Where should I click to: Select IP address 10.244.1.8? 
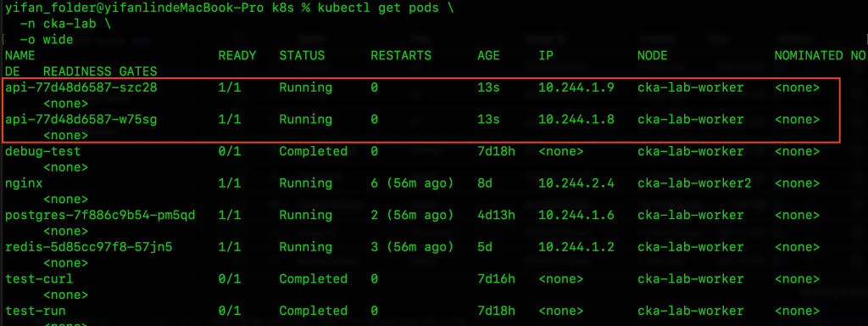click(576, 120)
